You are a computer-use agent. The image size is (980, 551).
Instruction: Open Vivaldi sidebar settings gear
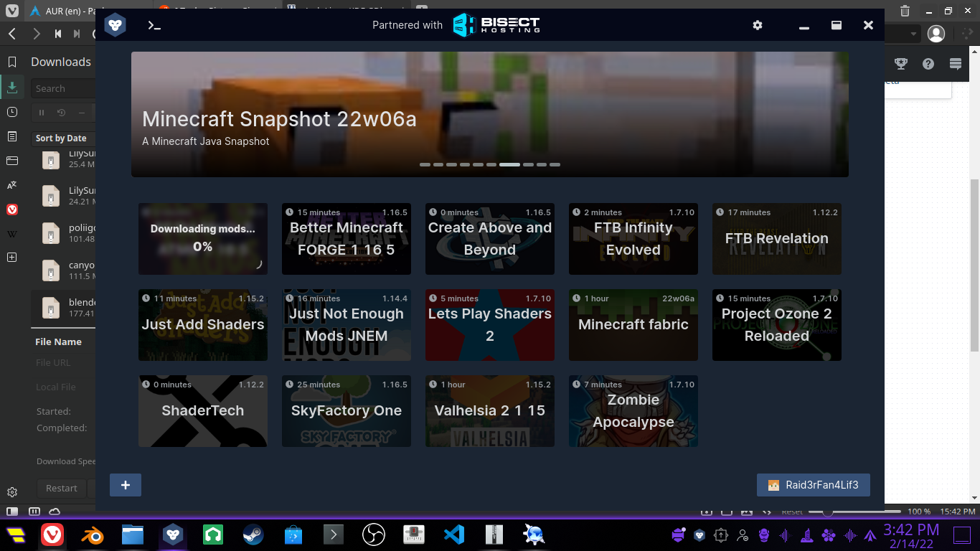(12, 492)
